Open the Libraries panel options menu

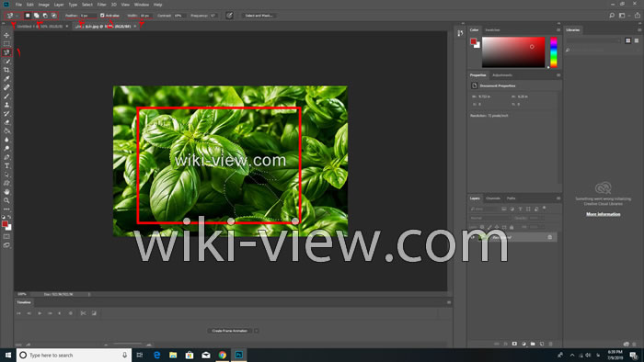639,30
